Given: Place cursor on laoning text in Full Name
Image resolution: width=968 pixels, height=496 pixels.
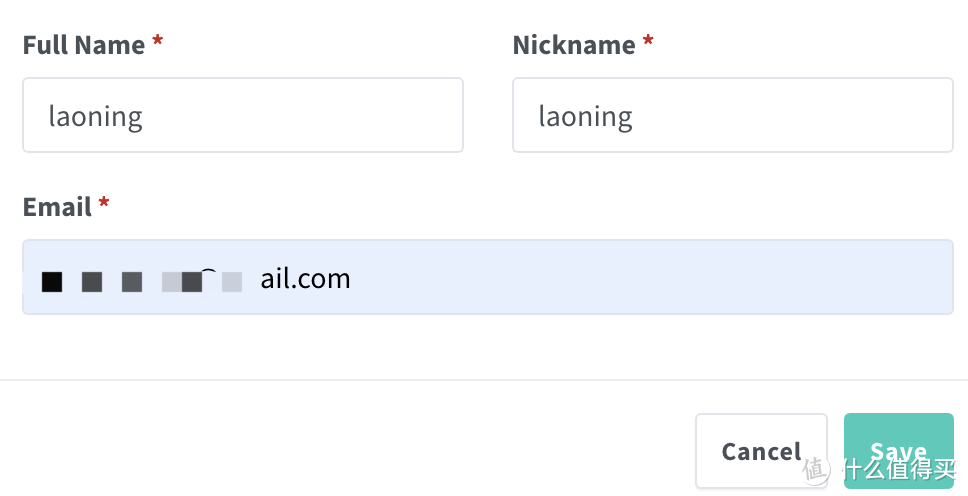Looking at the screenshot, I should pyautogui.click(x=96, y=116).
